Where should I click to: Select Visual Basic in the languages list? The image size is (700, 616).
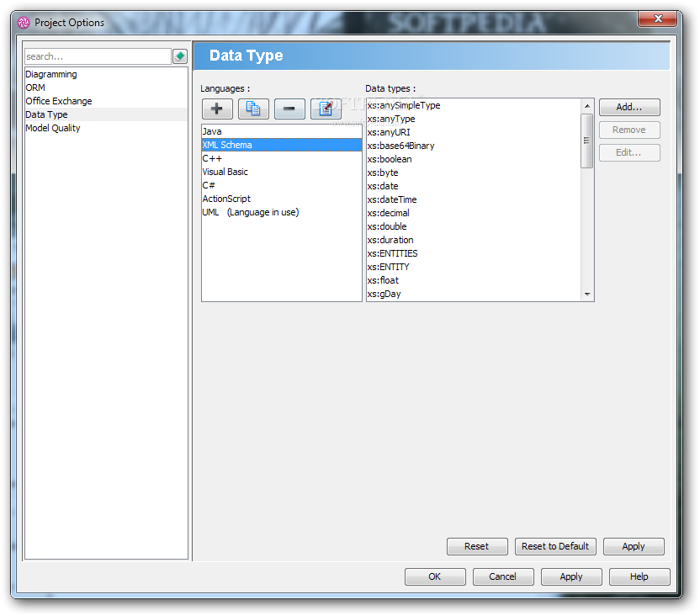[x=281, y=172]
